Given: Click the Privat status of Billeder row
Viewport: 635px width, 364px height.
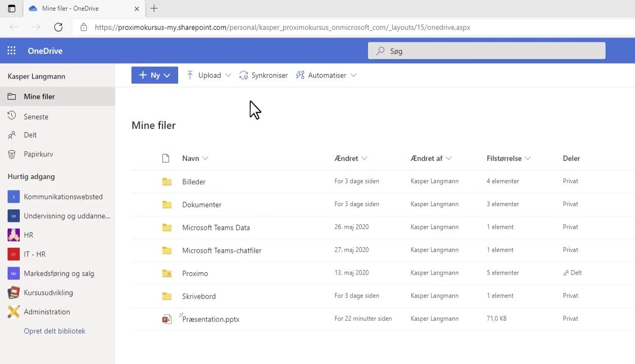Looking at the screenshot, I should pos(571,181).
